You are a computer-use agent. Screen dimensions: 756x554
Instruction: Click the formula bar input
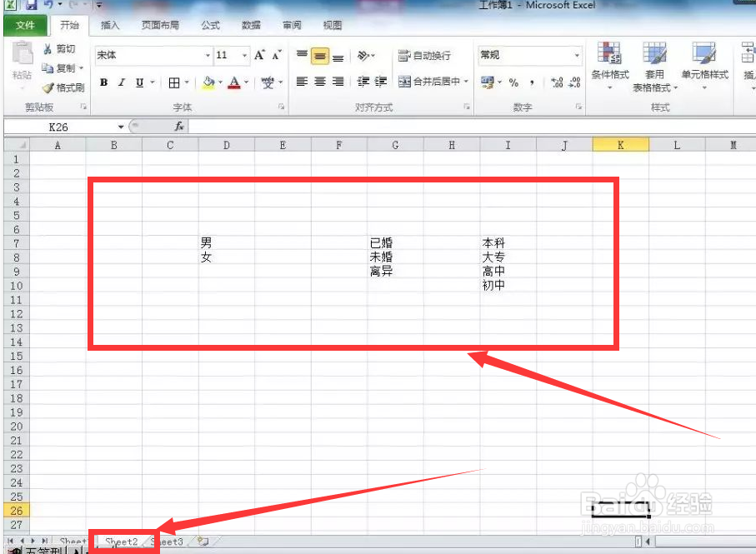click(472, 127)
